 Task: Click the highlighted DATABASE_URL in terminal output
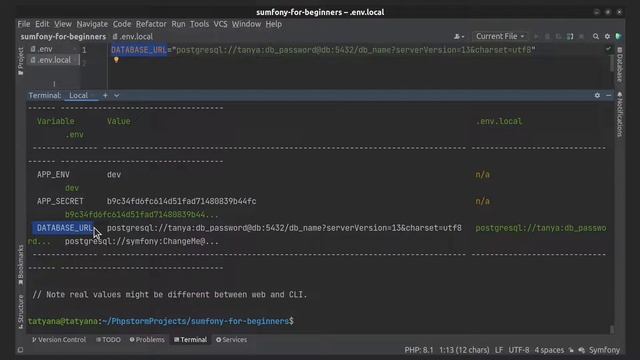(64, 228)
